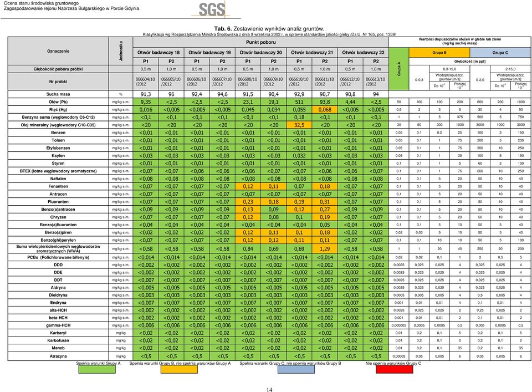
Task: Click the Fluoranten value 0,31
Action: pyautogui.click(x=325, y=202)
